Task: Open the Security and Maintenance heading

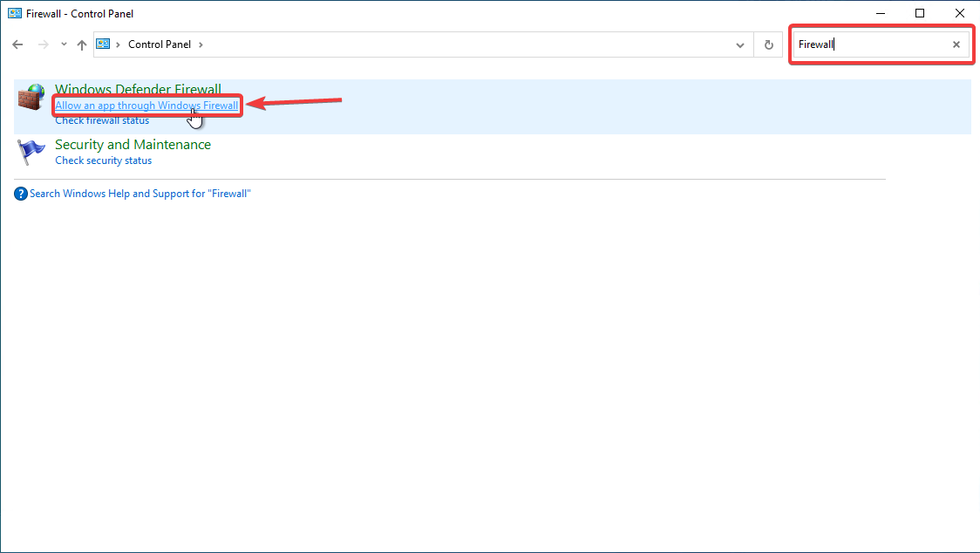Action: (133, 145)
